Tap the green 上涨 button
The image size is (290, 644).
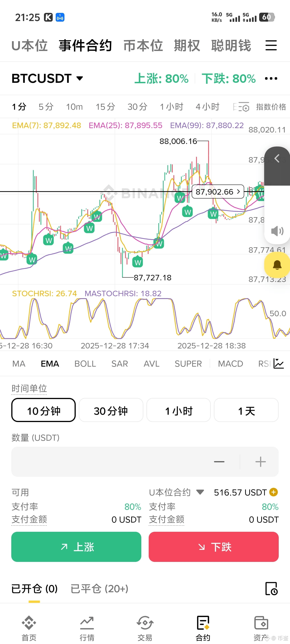click(x=76, y=547)
